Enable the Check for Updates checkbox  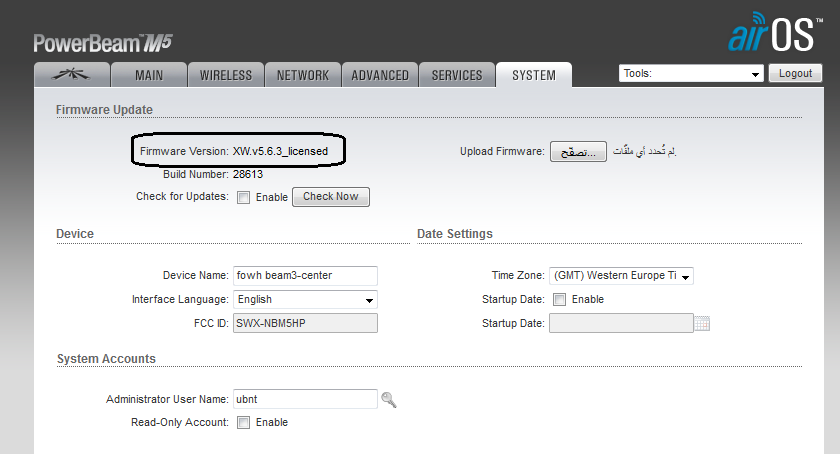[244, 197]
